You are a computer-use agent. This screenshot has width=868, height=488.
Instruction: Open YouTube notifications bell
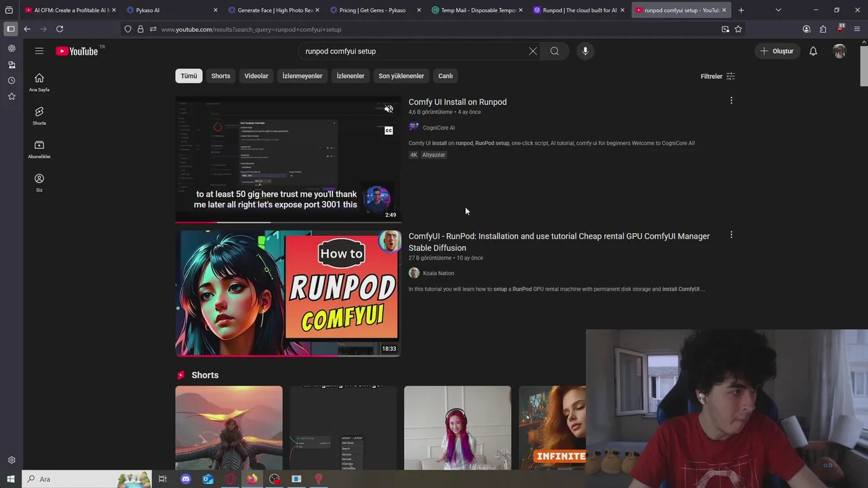coord(813,51)
